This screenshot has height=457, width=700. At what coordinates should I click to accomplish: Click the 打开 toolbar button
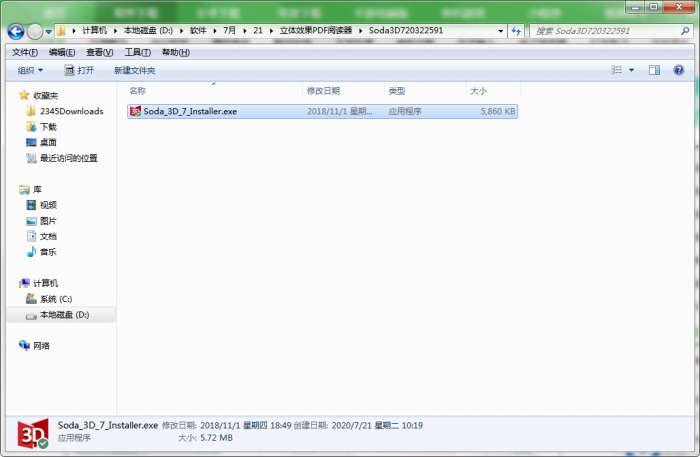pos(79,70)
